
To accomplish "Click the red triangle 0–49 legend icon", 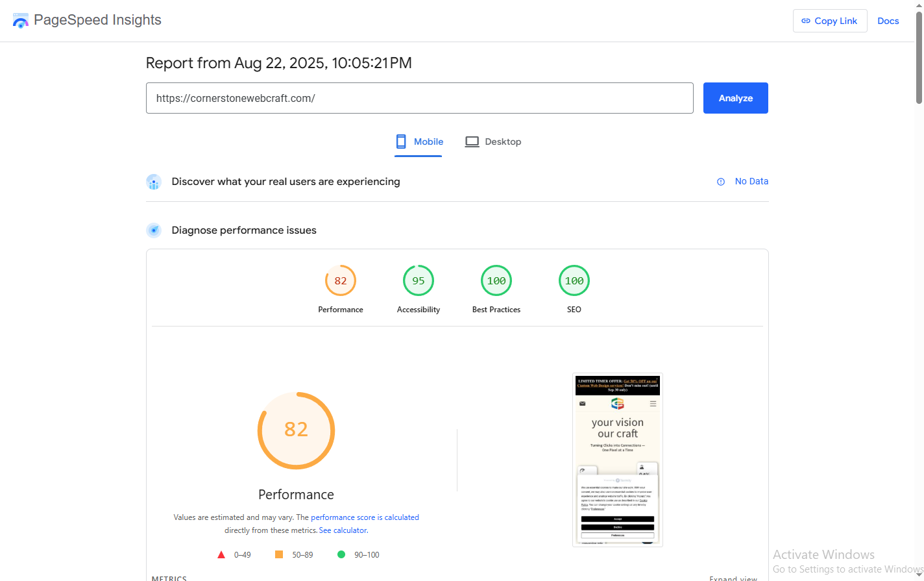I will pyautogui.click(x=221, y=555).
